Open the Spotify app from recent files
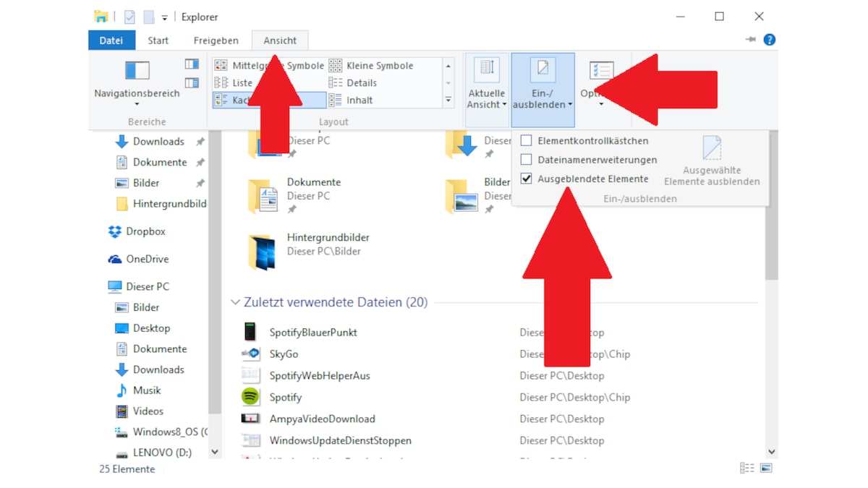The width and height of the screenshot is (868, 488). coord(285,397)
